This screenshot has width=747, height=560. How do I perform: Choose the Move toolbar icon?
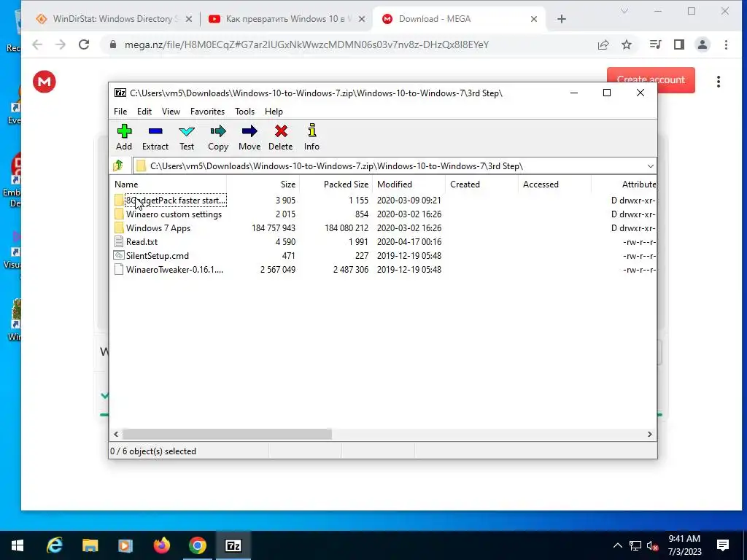point(249,137)
